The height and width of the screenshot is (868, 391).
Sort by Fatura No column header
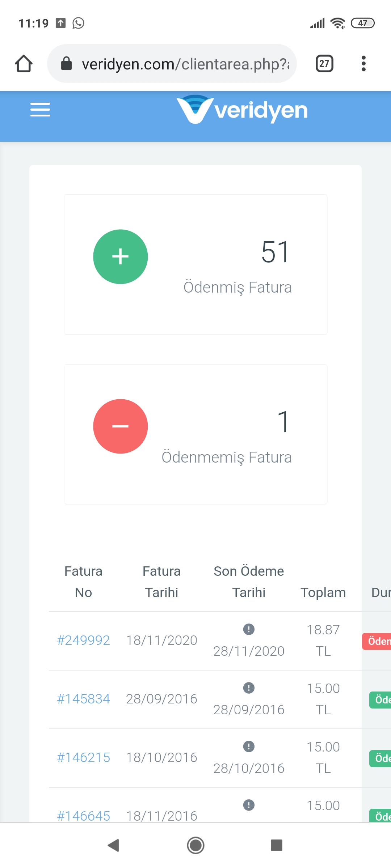[84, 582]
